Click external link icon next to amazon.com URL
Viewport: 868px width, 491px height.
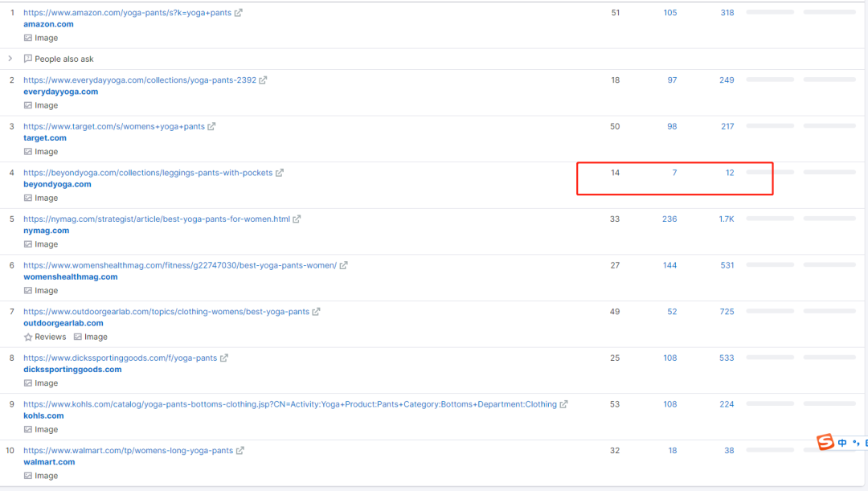239,13
